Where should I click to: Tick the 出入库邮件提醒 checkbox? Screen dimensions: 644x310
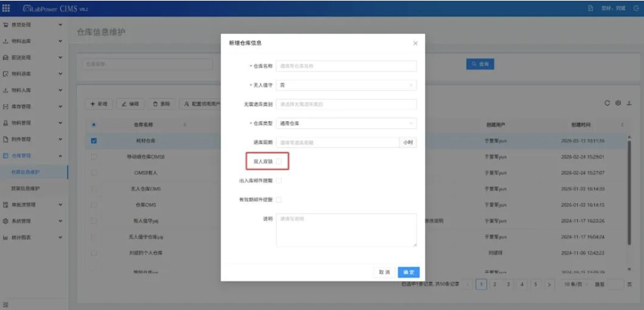click(279, 180)
